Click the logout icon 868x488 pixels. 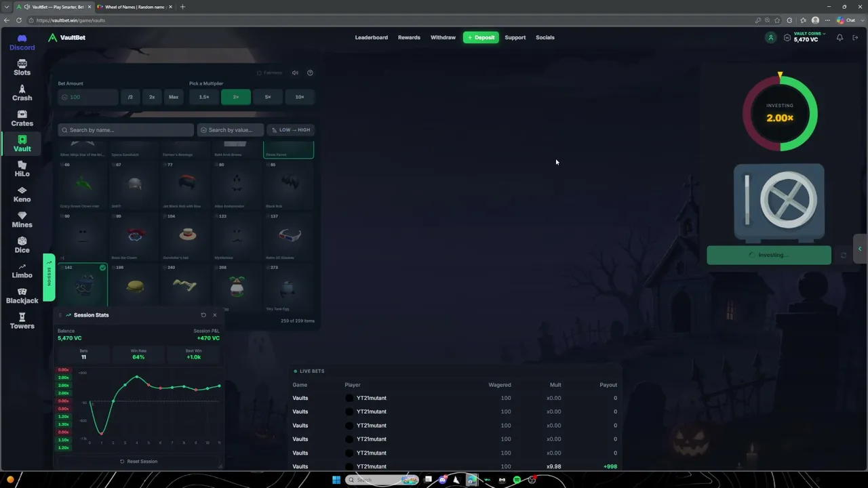tap(855, 38)
